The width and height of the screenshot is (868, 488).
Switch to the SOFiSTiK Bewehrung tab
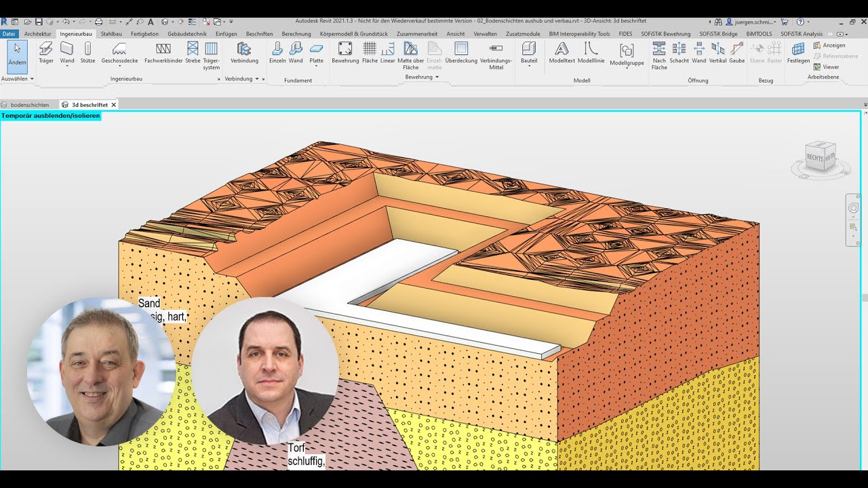(665, 34)
